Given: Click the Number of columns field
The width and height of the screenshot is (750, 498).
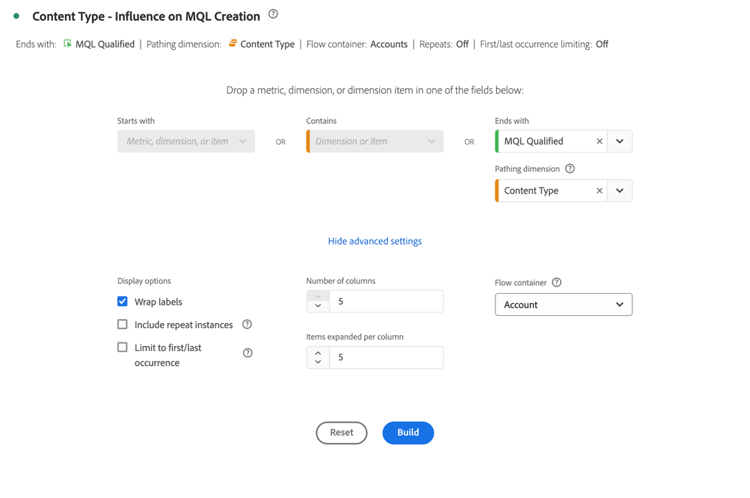Looking at the screenshot, I should (x=387, y=301).
